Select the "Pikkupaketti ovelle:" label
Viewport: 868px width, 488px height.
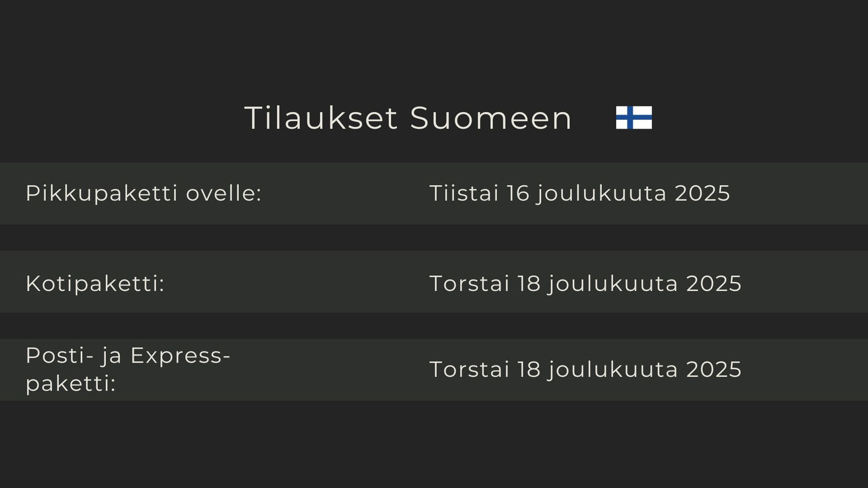[144, 193]
